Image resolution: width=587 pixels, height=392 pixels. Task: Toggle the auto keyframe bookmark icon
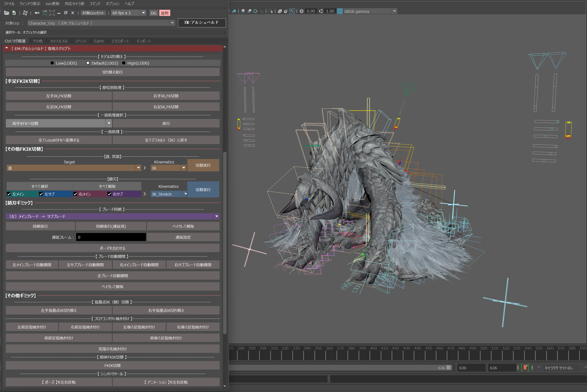525,368
